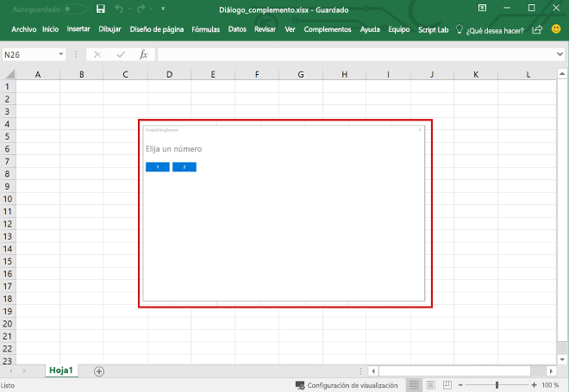The height and width of the screenshot is (392, 569).
Task: Click the Insert Function fx icon
Action: point(143,55)
